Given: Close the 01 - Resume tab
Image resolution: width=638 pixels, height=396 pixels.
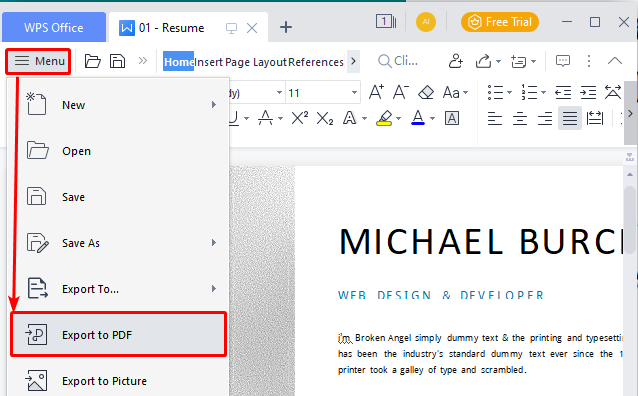Looking at the screenshot, I should (x=252, y=28).
